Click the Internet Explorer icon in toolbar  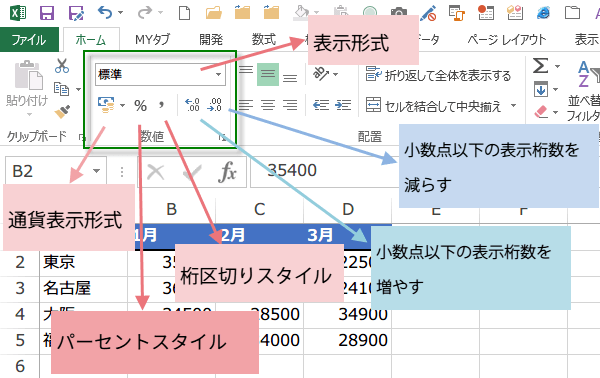[543, 13]
